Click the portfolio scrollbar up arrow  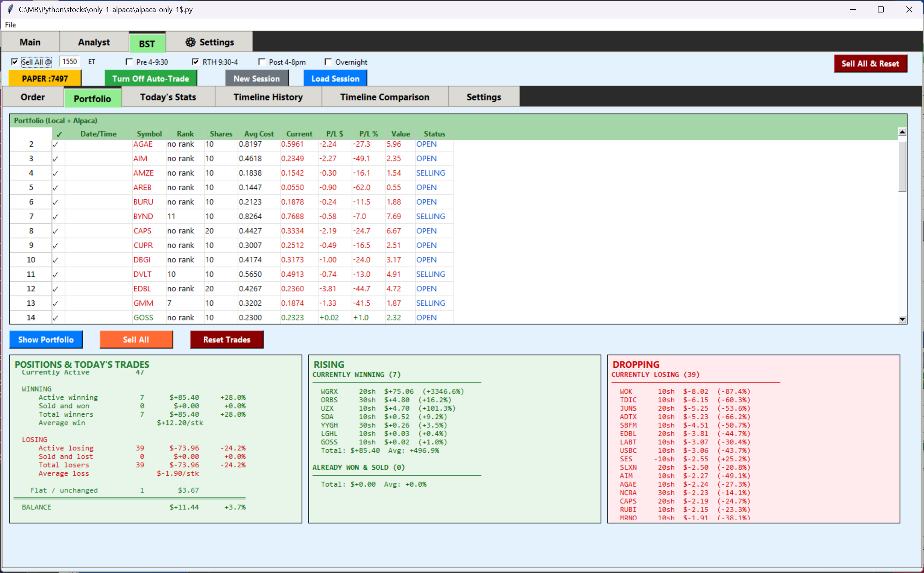902,132
